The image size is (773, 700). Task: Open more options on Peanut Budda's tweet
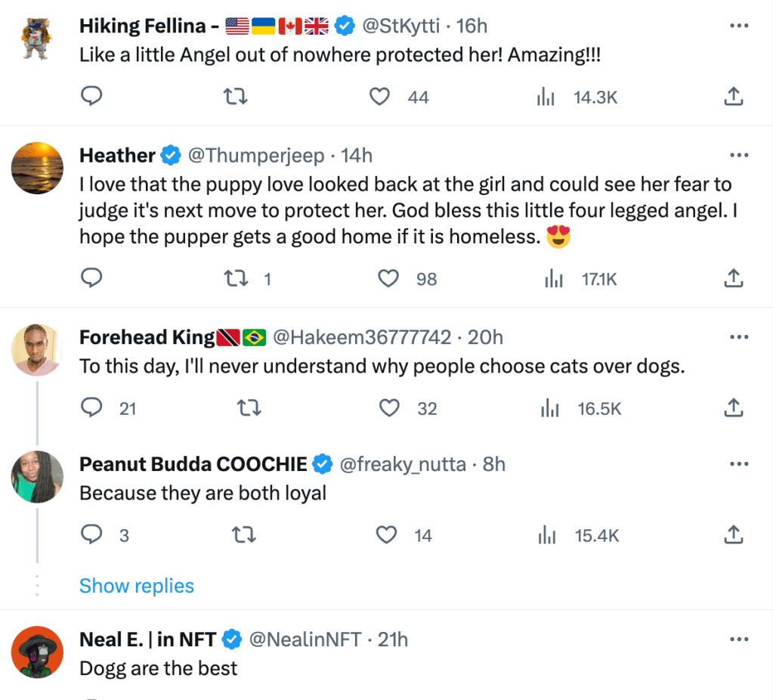point(738,463)
